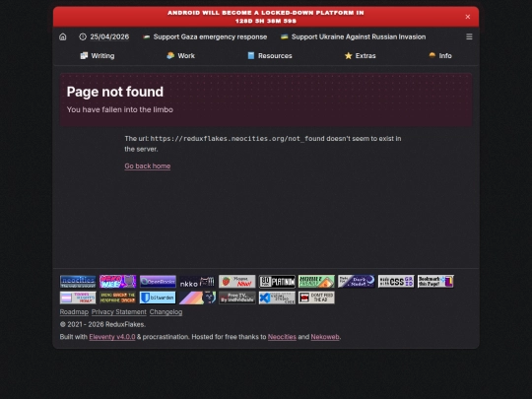Click the not_found URL text

(237, 139)
